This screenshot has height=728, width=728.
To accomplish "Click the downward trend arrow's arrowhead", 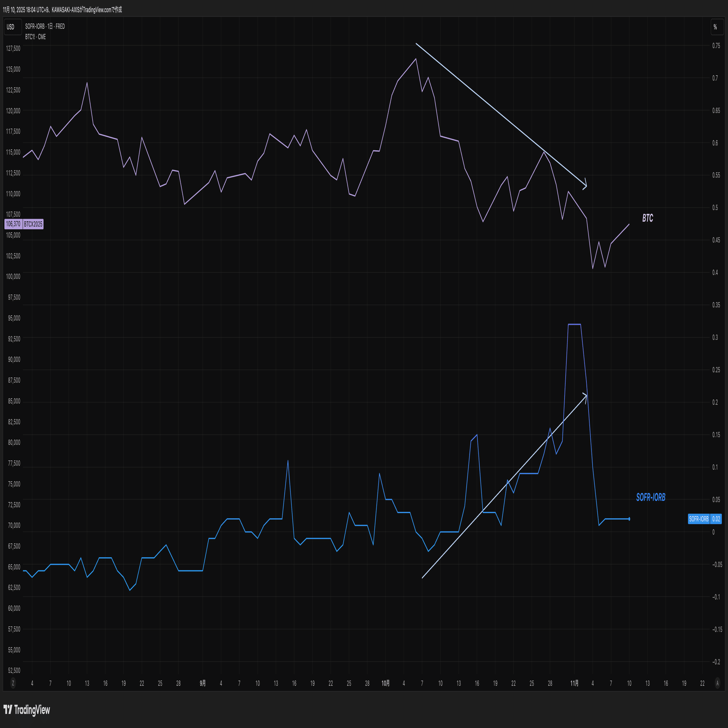I will 586,185.
